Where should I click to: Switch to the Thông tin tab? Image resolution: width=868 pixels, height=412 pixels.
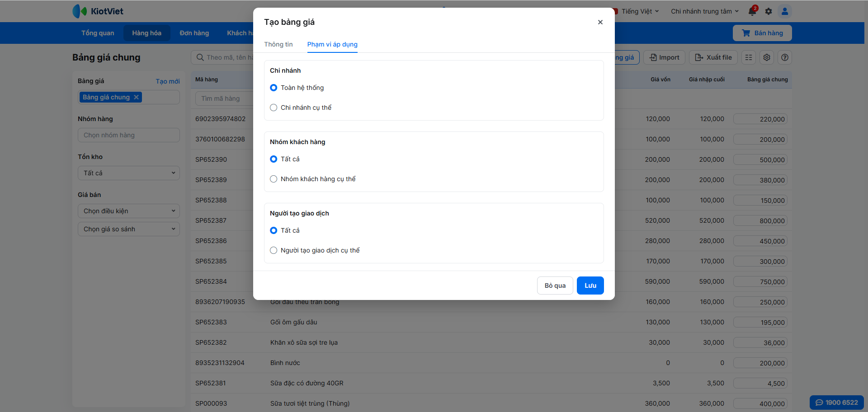click(x=278, y=44)
